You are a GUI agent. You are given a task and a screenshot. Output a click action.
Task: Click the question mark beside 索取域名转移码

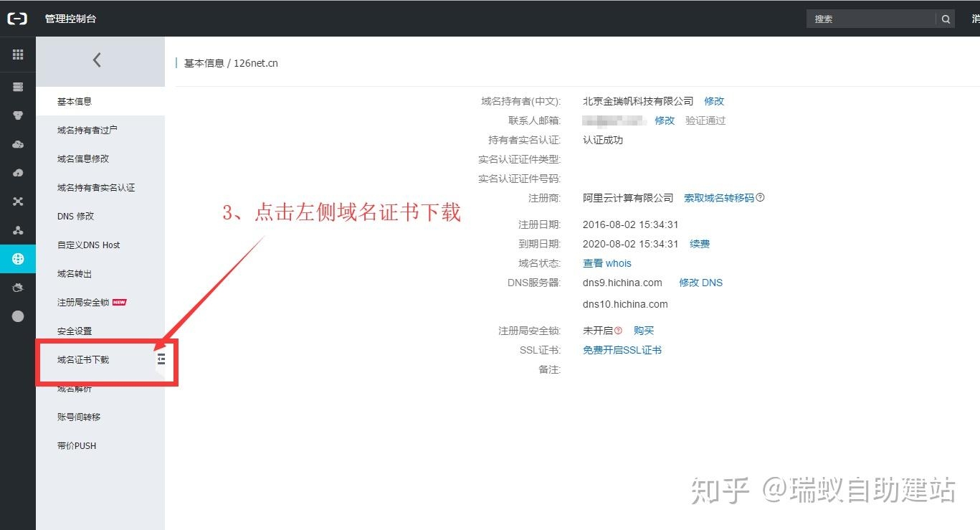point(761,197)
